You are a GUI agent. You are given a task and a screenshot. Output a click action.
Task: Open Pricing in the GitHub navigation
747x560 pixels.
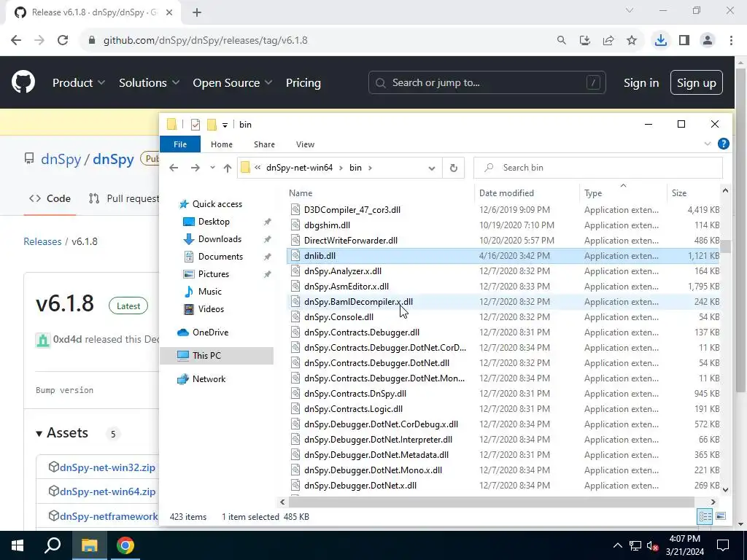303,82
